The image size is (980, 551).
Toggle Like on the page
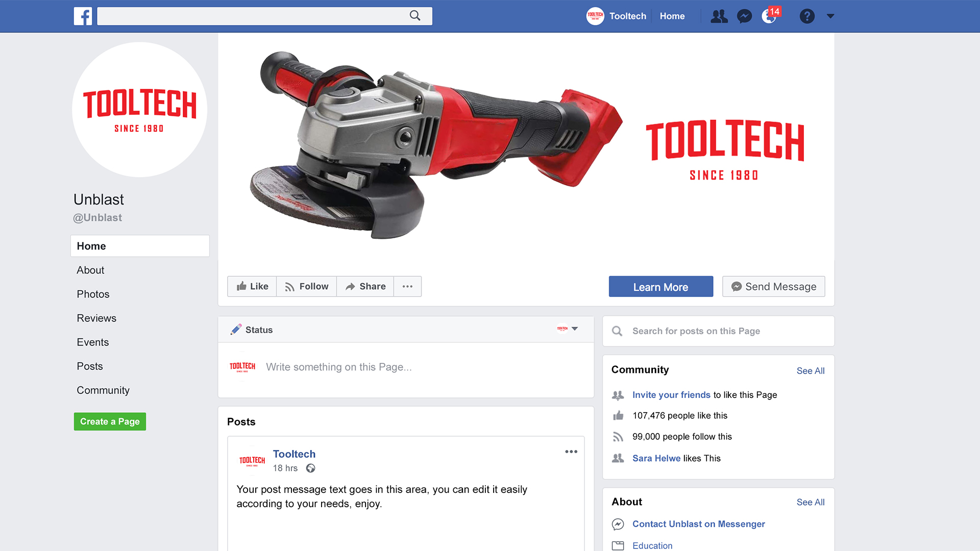coord(252,286)
